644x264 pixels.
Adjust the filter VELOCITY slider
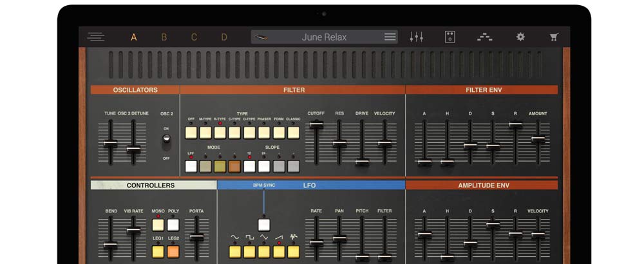pyautogui.click(x=385, y=144)
